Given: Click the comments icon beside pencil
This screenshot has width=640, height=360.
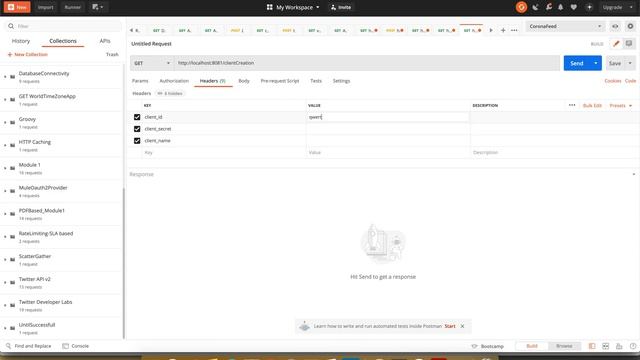Looking at the screenshot, I should coord(629,44).
